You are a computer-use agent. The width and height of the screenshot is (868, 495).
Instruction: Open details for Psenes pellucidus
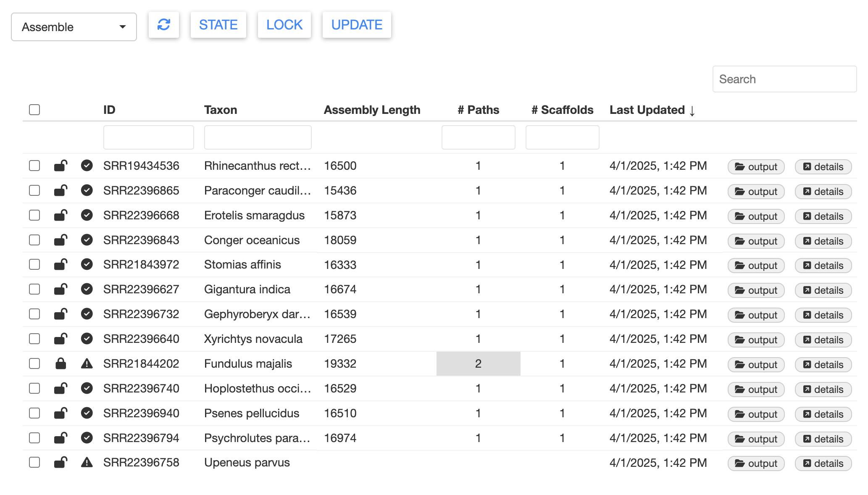(823, 414)
